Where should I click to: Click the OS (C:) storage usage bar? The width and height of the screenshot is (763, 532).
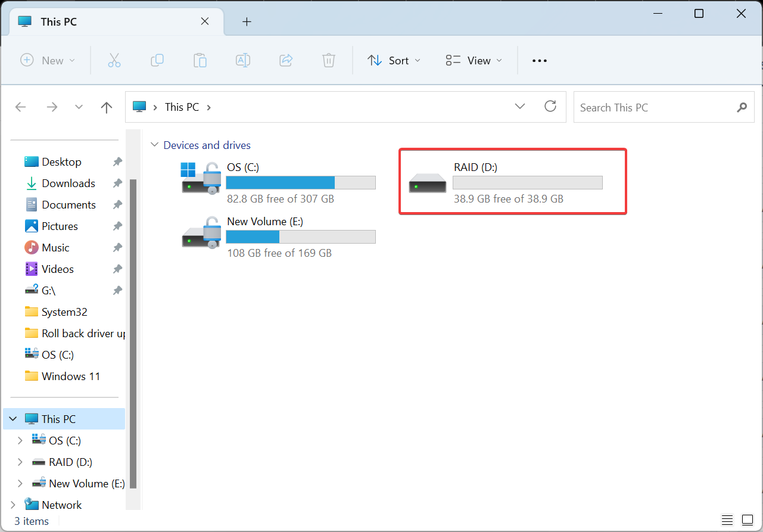click(x=300, y=182)
